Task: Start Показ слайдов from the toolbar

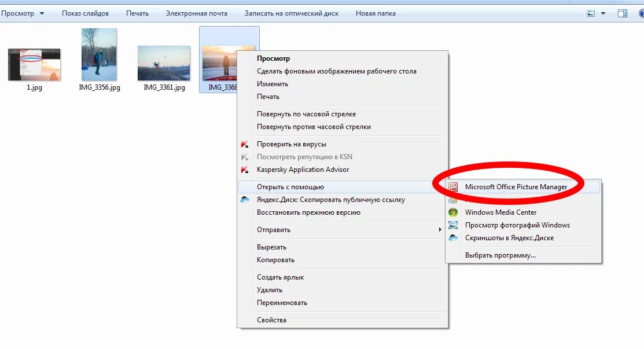Action: pyautogui.click(x=86, y=13)
